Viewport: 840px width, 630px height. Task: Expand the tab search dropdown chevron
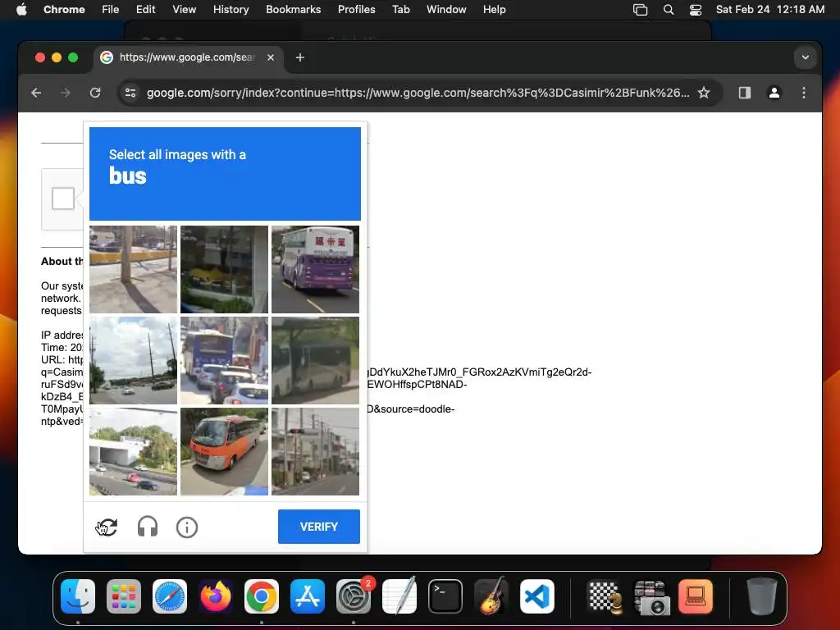pos(806,57)
